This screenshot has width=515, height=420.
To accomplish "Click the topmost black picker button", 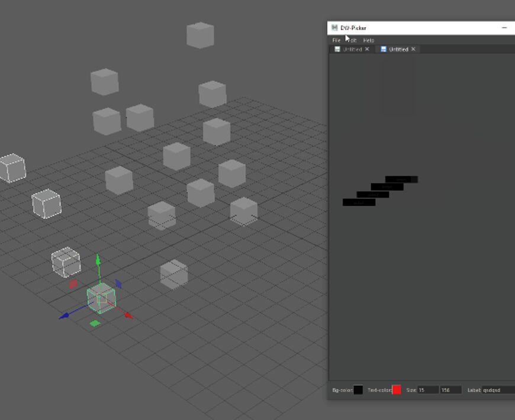I will click(401, 179).
